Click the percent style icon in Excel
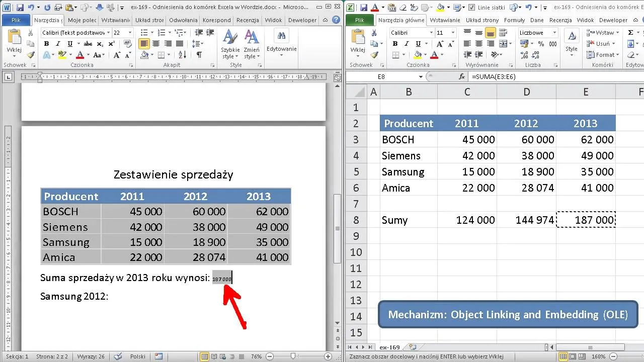644x362 pixels. tap(541, 44)
